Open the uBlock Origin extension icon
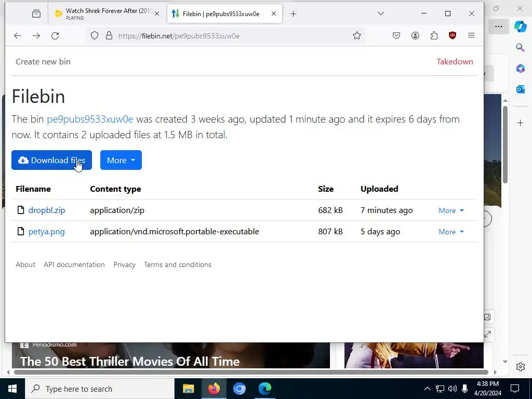The image size is (532, 399). (x=453, y=35)
